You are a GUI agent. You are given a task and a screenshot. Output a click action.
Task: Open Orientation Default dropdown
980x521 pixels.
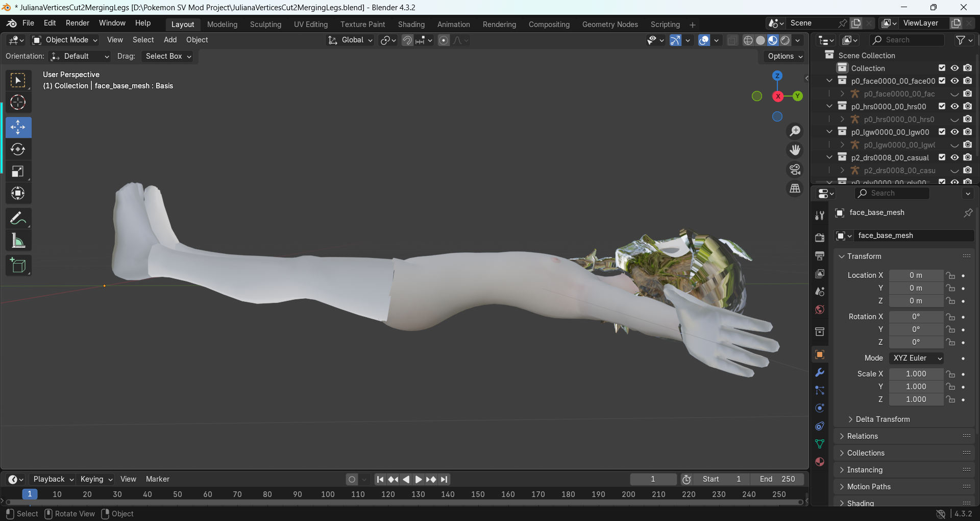(80, 56)
